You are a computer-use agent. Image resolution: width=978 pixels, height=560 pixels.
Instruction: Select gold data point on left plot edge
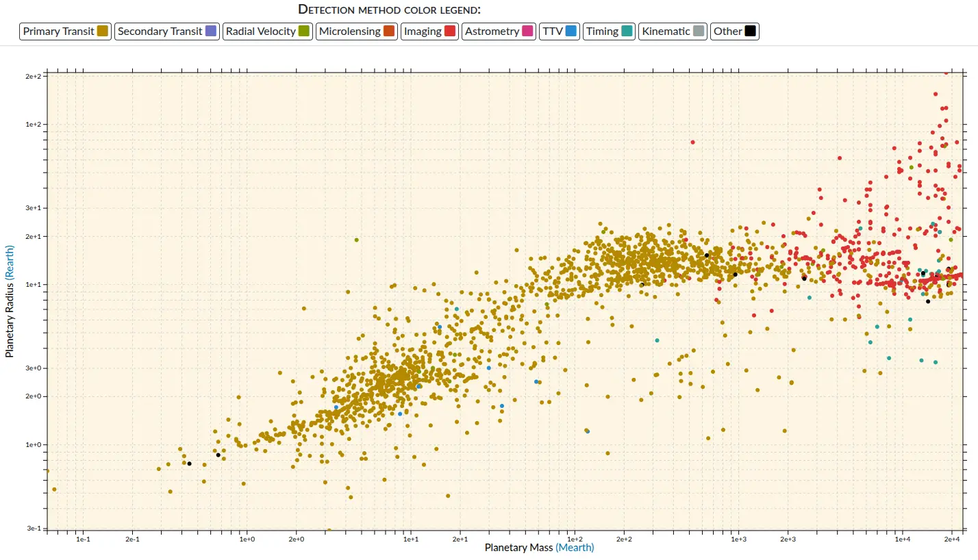point(47,471)
